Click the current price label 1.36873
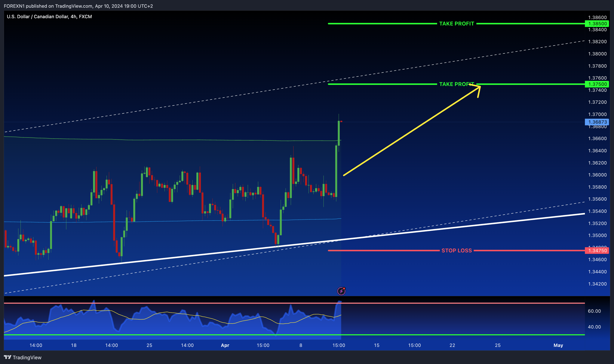614x364 pixels. [597, 122]
